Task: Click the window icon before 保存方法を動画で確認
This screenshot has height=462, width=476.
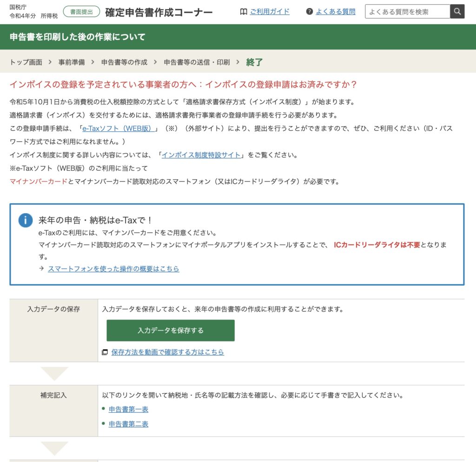Action: pos(105,352)
